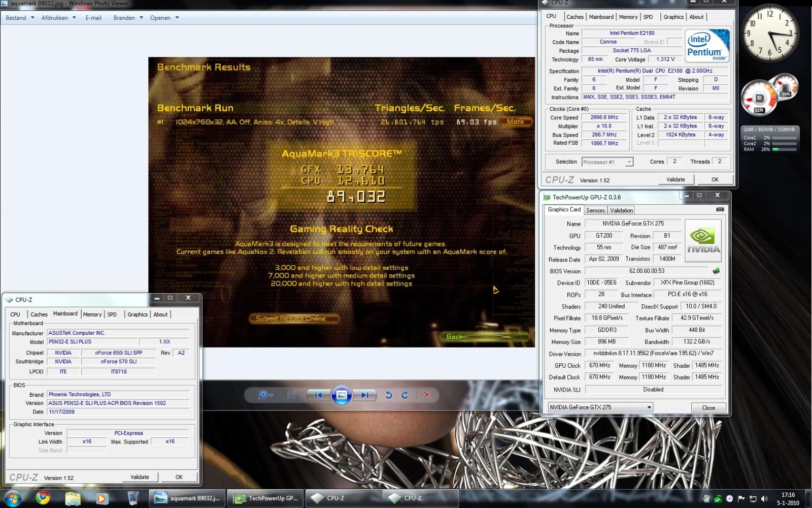Switch to Caches tab in top CPU-Z window

[x=574, y=17]
